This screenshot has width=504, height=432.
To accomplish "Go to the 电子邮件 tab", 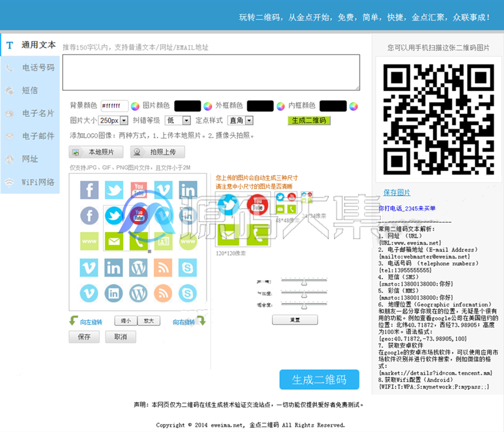I will coord(30,137).
